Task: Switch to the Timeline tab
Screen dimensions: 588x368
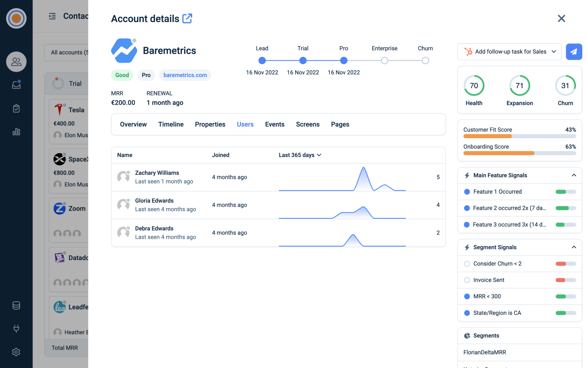Action: tap(171, 124)
